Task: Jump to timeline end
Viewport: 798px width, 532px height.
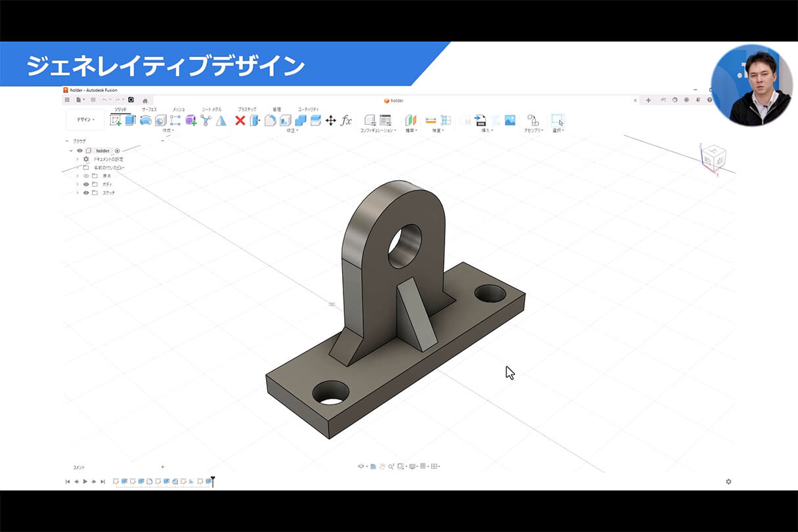Action: pos(102,481)
